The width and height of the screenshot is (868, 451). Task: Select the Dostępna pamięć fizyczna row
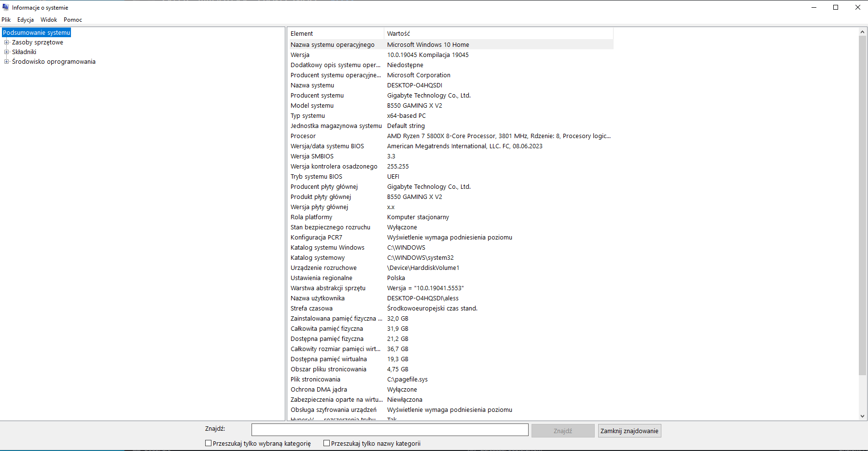point(450,338)
